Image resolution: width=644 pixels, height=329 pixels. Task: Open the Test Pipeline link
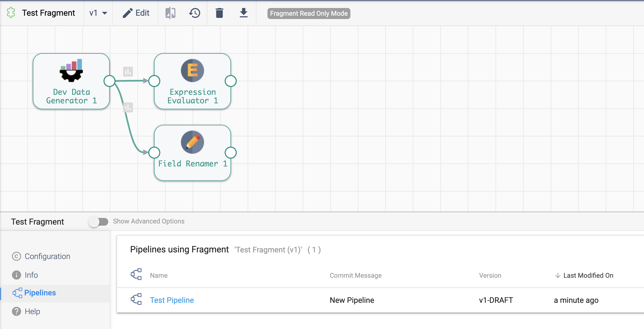(x=172, y=300)
